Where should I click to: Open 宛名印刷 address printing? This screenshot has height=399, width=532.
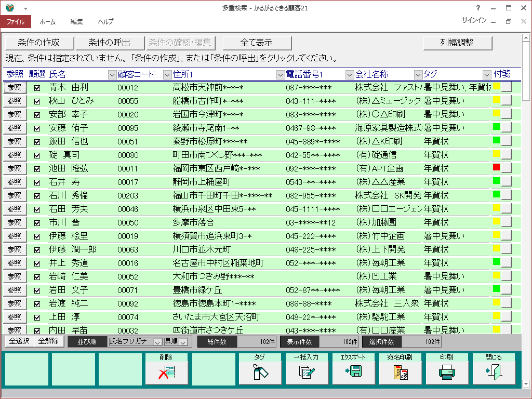pyautogui.click(x=400, y=372)
